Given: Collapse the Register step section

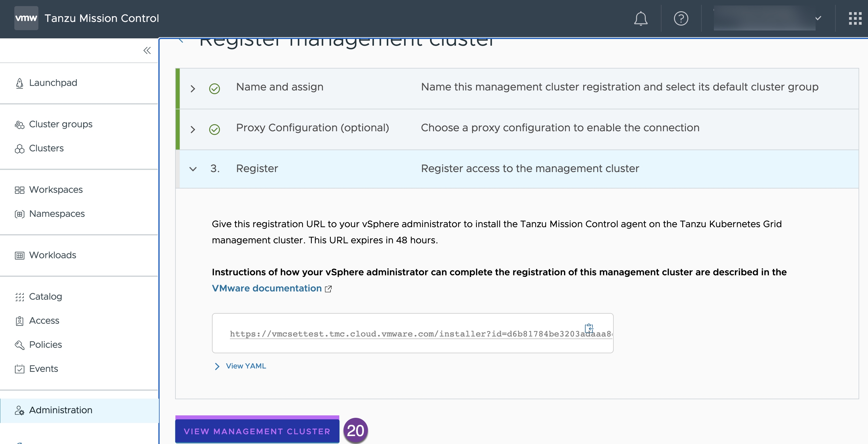Looking at the screenshot, I should (192, 169).
